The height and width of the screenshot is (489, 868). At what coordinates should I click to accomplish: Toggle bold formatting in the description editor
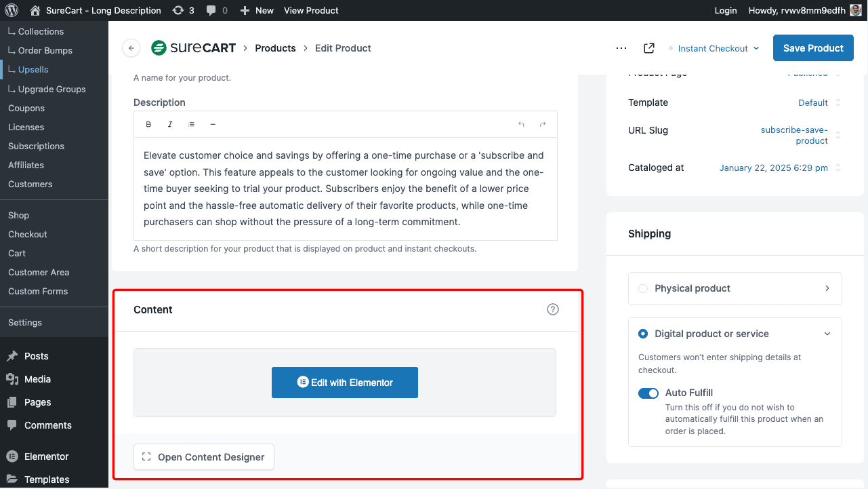click(148, 124)
